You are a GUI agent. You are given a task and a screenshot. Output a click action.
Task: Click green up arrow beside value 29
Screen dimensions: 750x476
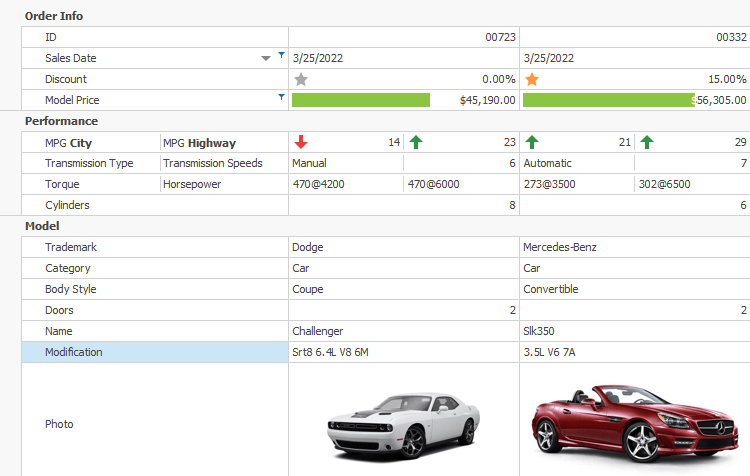coord(647,142)
